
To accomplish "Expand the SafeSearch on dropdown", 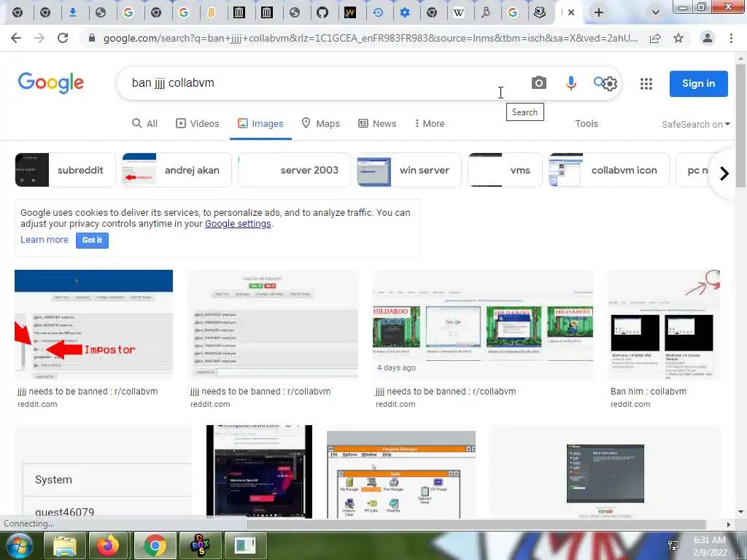I will (696, 124).
